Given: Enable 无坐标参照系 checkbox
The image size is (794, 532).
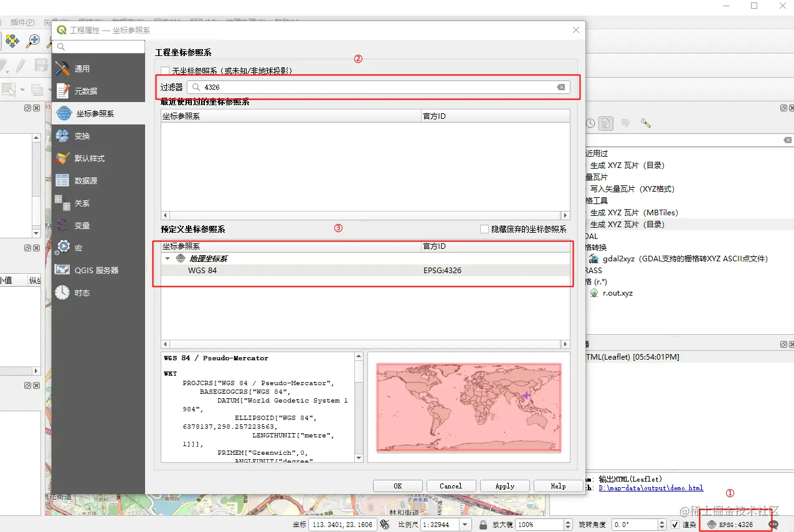Looking at the screenshot, I should pos(165,71).
